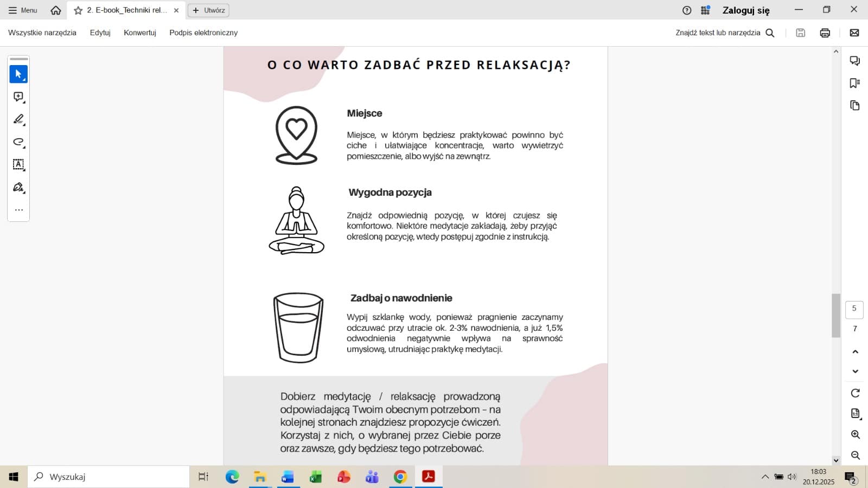
Task: Rotate the page view
Action: click(855, 393)
